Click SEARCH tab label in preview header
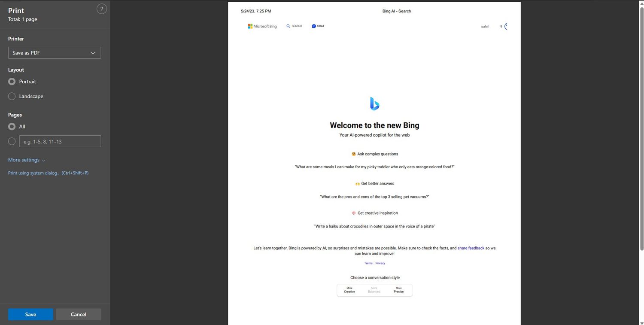Viewport: 644px width, 325px height. point(297,26)
